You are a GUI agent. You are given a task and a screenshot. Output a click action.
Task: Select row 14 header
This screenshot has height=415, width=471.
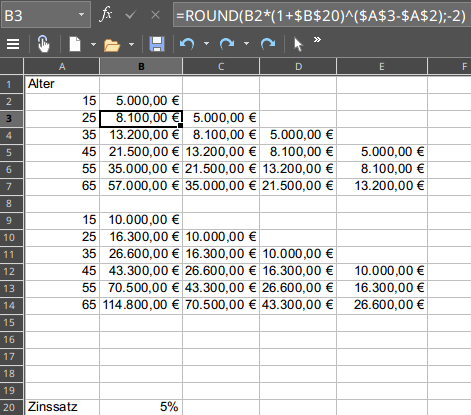click(x=12, y=305)
